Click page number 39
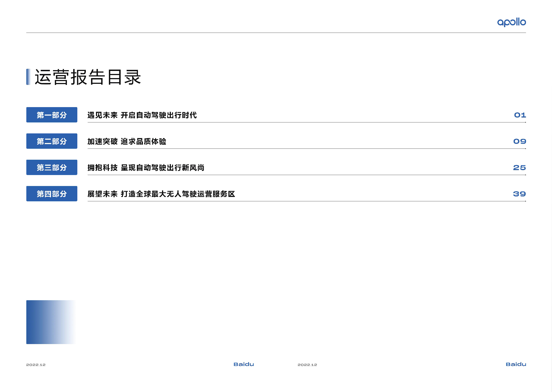The image size is (552, 392). [519, 194]
